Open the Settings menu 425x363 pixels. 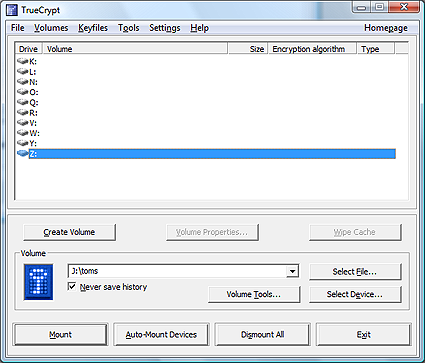point(165,28)
